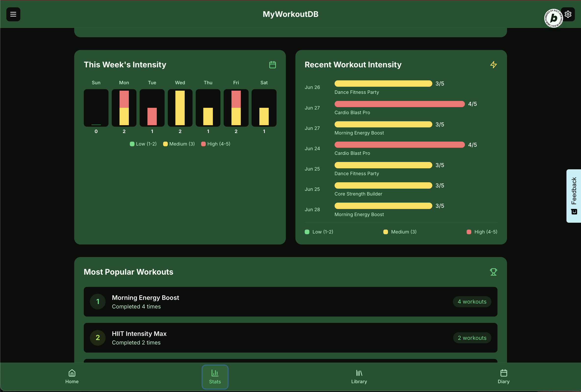Open the Library tab

tap(359, 377)
